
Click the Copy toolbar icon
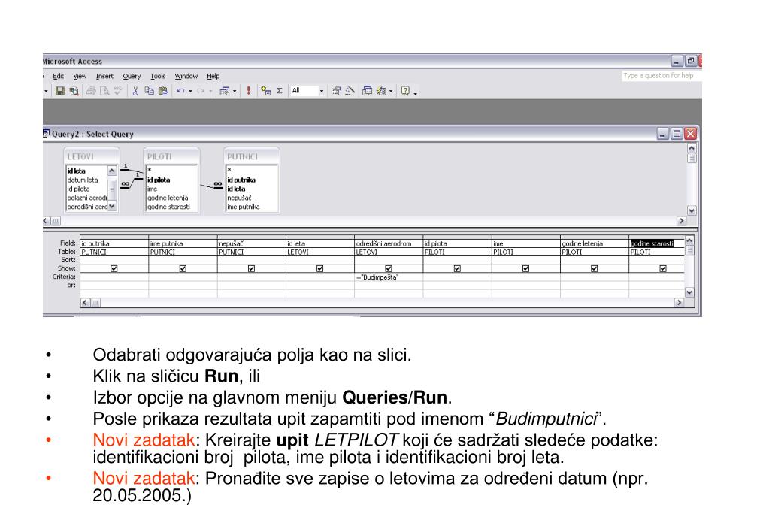coord(150,91)
